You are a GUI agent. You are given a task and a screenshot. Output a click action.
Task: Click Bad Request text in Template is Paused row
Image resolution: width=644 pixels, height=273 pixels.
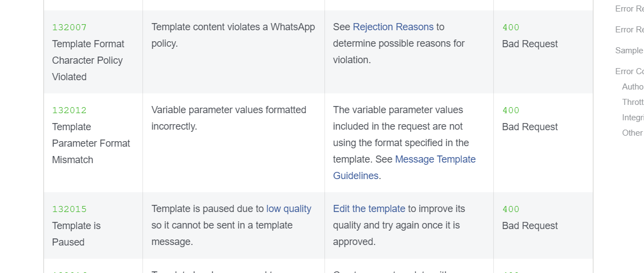pos(530,226)
